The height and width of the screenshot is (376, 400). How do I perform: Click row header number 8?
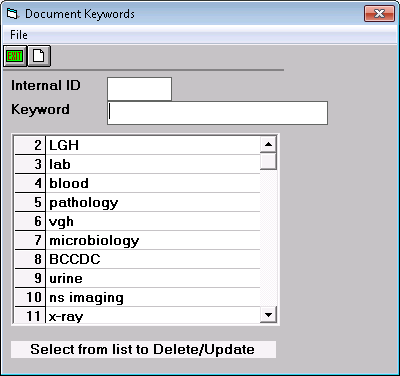coord(30,259)
